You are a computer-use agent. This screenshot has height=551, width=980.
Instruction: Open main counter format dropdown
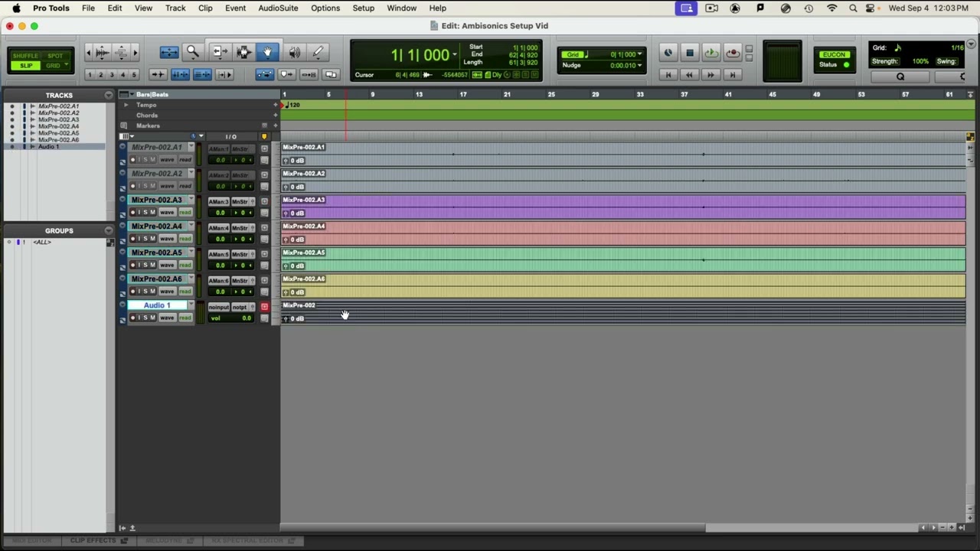point(454,54)
